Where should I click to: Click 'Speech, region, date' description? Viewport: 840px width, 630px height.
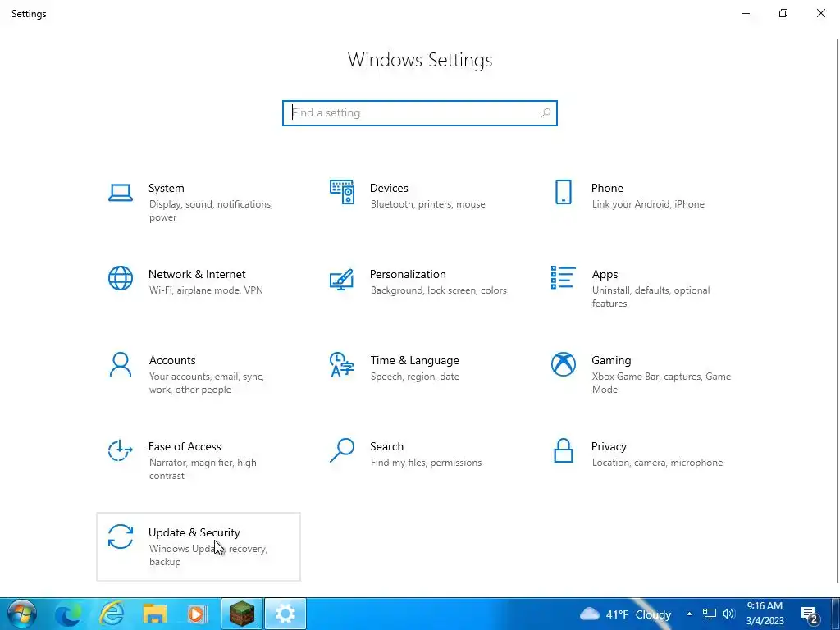tap(414, 377)
